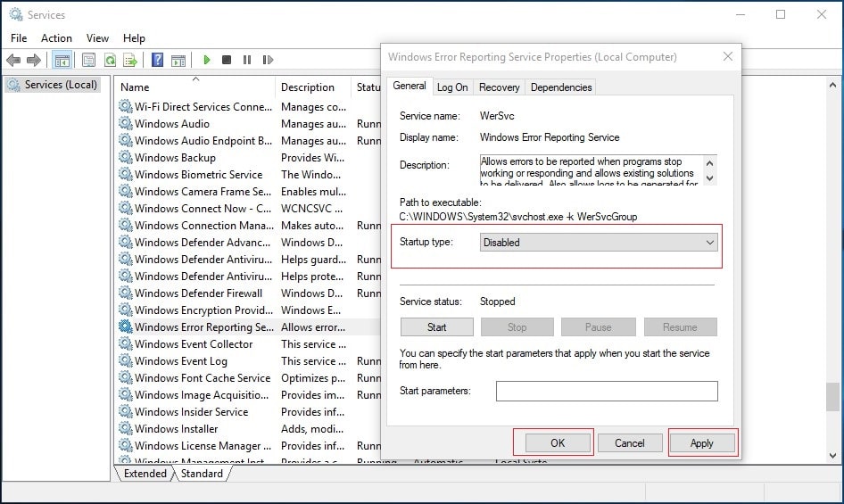Click green Start Service play icon
This screenshot has height=504, width=844.
coord(207,60)
